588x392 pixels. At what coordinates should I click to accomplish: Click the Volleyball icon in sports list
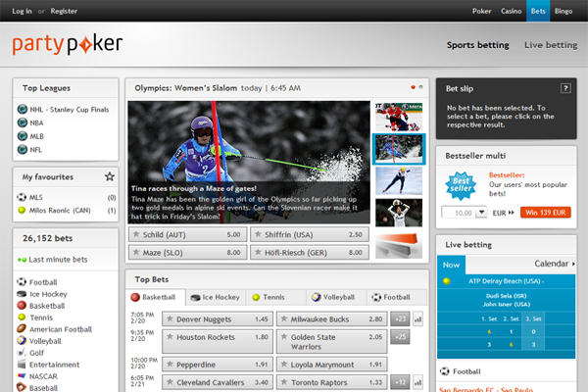[22, 341]
